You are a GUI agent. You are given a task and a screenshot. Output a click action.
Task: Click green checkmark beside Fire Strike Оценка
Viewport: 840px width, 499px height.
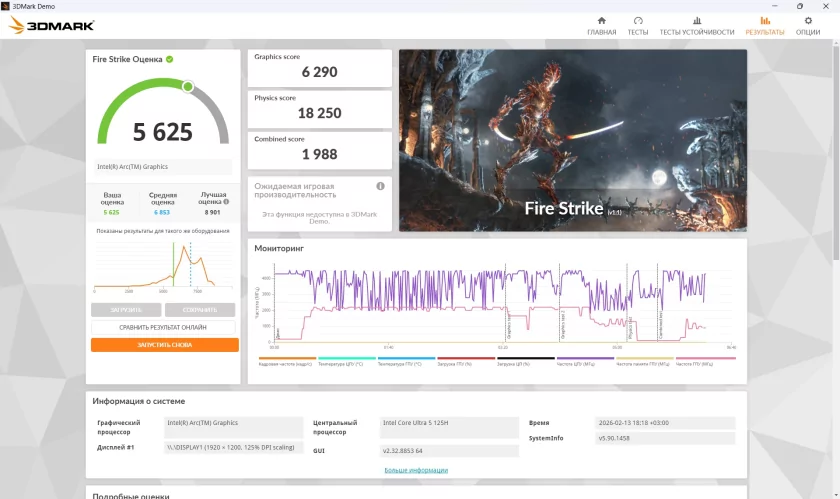tap(170, 59)
